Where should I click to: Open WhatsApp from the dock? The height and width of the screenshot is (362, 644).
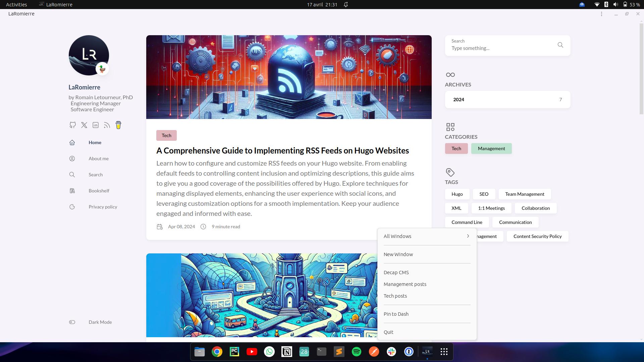point(269,352)
